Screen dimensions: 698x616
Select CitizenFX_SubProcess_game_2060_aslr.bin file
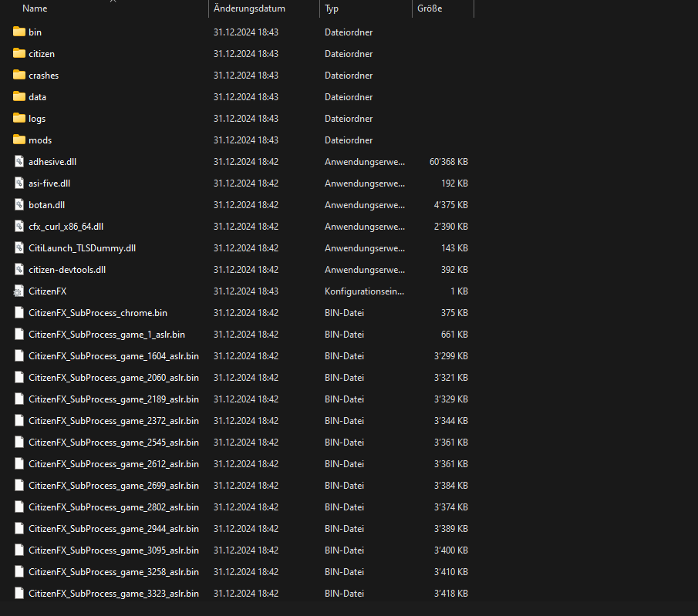point(113,378)
